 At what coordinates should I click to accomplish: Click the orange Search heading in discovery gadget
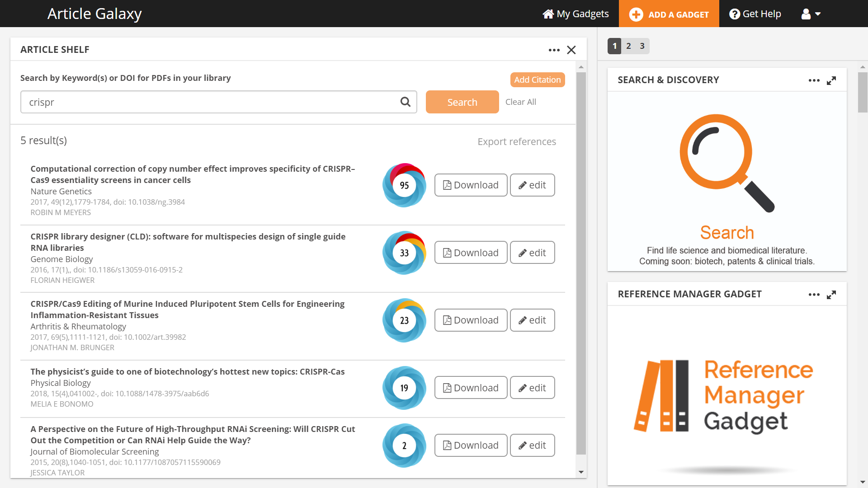727,233
